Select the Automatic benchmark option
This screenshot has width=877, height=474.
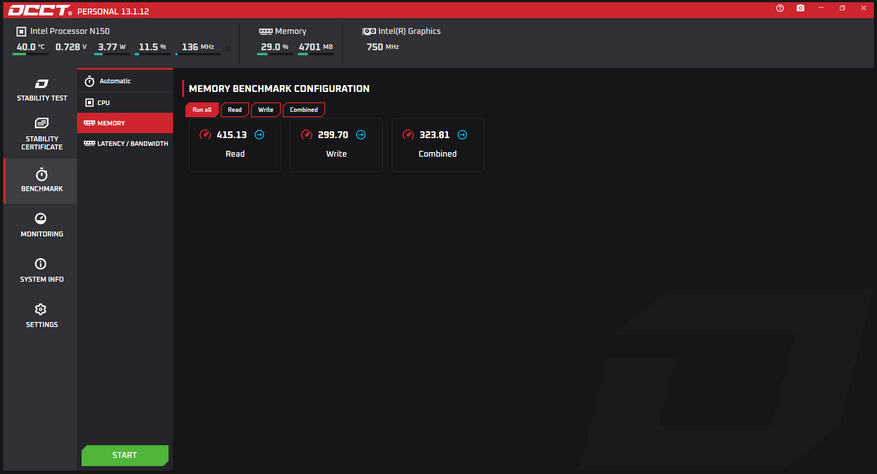[x=125, y=81]
